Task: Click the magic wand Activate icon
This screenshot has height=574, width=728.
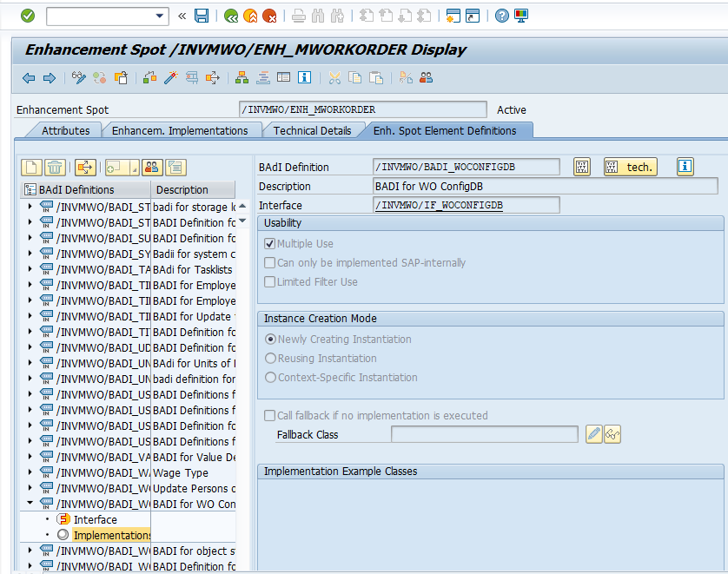Action: point(171,78)
